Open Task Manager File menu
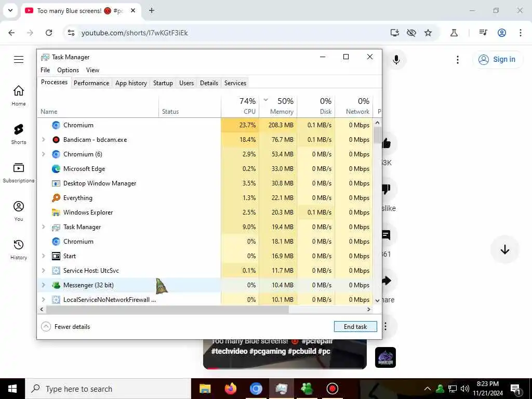Viewport: 532px width, 399px height. tap(45, 70)
